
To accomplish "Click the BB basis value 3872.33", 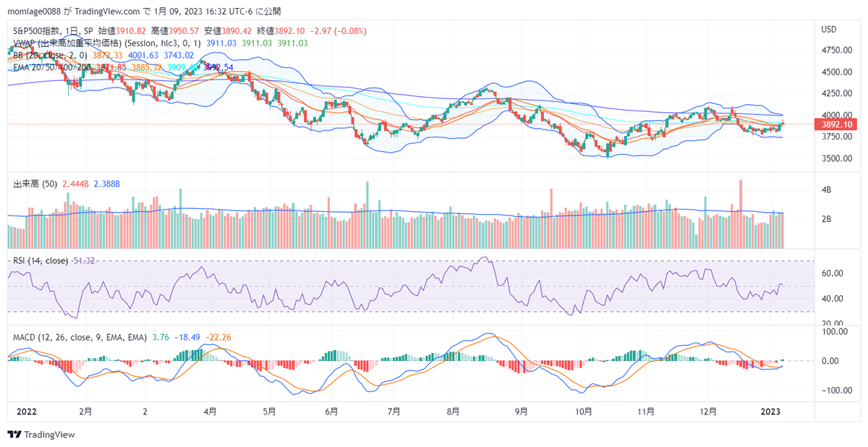I will tap(109, 55).
